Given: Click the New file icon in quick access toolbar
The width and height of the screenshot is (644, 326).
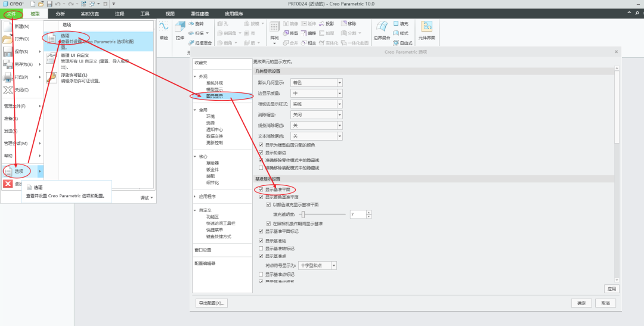Looking at the screenshot, I should pyautogui.click(x=33, y=4).
